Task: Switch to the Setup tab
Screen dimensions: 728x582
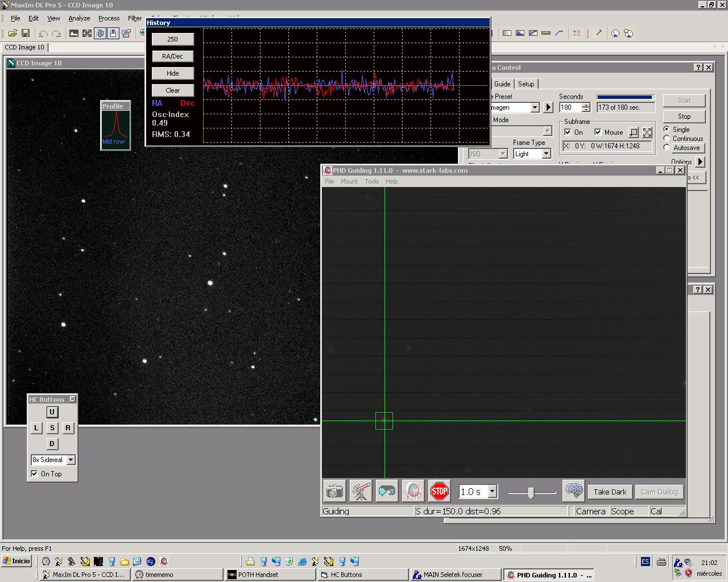Action: (526, 84)
